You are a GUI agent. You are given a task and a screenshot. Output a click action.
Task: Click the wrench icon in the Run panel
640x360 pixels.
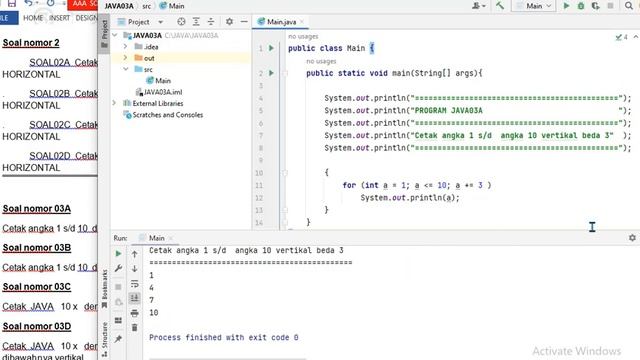point(118,268)
